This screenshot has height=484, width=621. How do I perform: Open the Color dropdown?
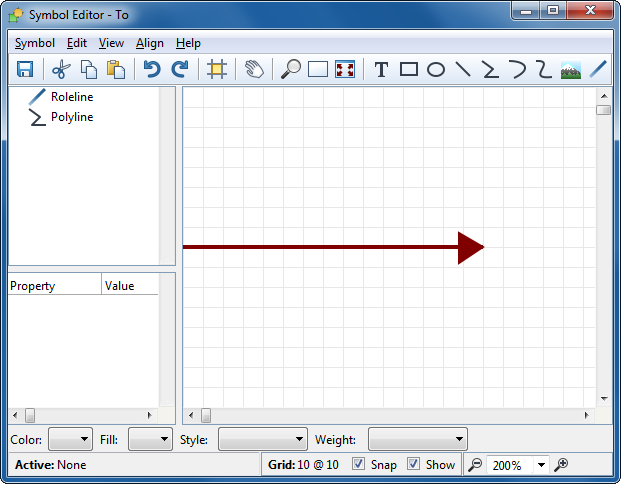click(x=70, y=439)
